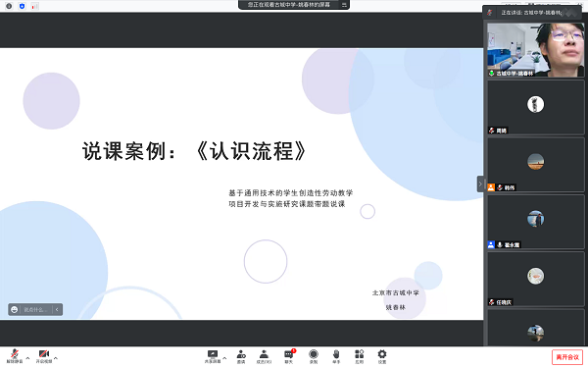Expand video options arrow beside camera
Viewport: 588px width, 368px height.
56,358
